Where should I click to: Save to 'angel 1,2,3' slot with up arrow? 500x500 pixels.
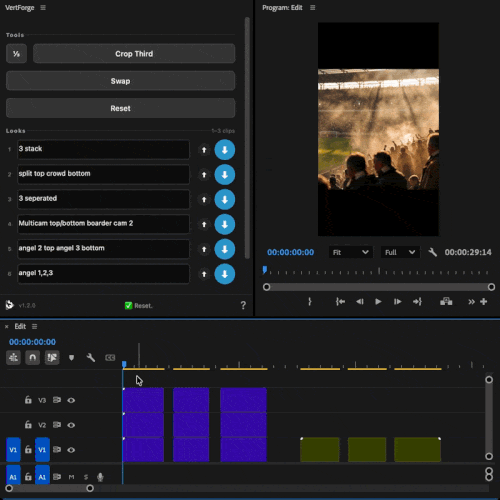[204, 274]
